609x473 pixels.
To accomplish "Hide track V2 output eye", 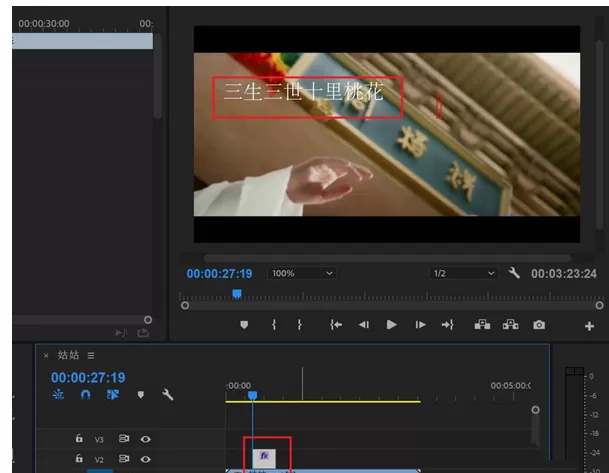I will pos(146,459).
